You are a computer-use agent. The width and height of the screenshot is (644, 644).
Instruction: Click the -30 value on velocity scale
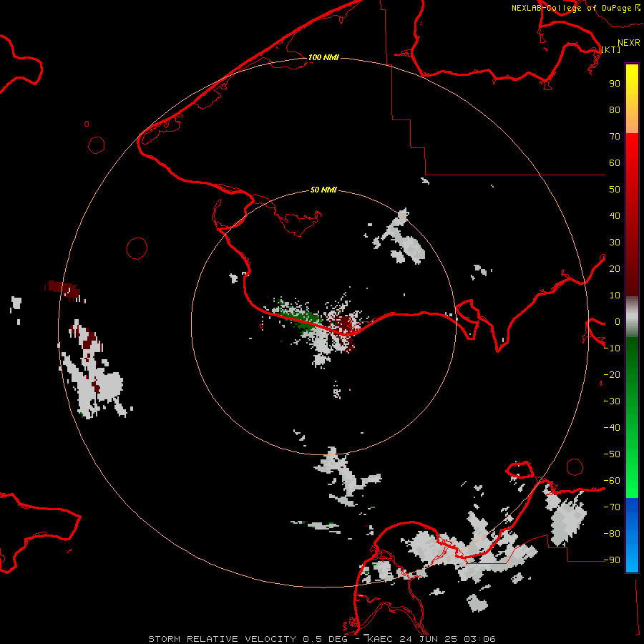point(612,401)
